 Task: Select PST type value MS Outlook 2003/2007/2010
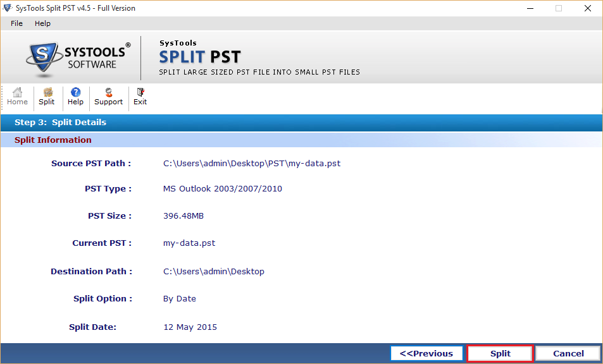click(223, 189)
